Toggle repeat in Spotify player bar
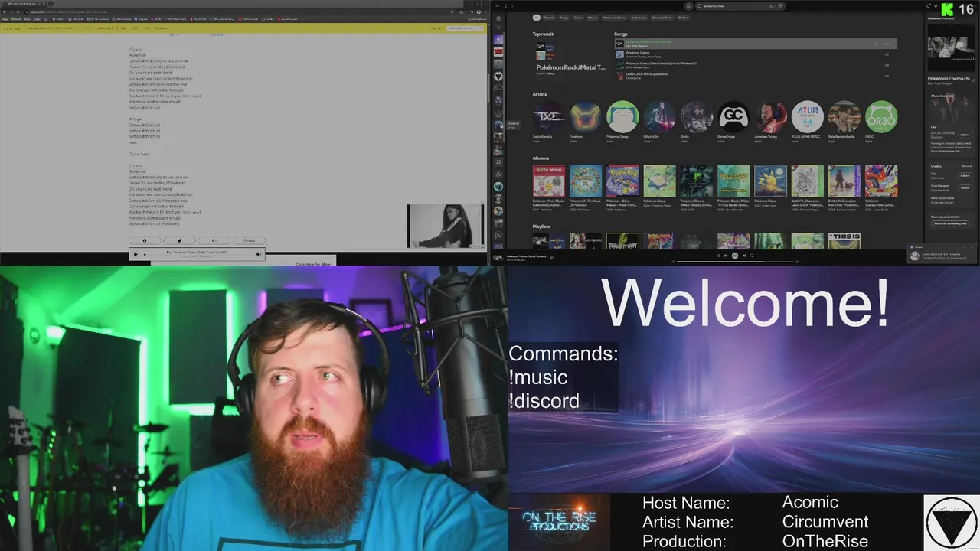The height and width of the screenshot is (551, 980). 752,256
